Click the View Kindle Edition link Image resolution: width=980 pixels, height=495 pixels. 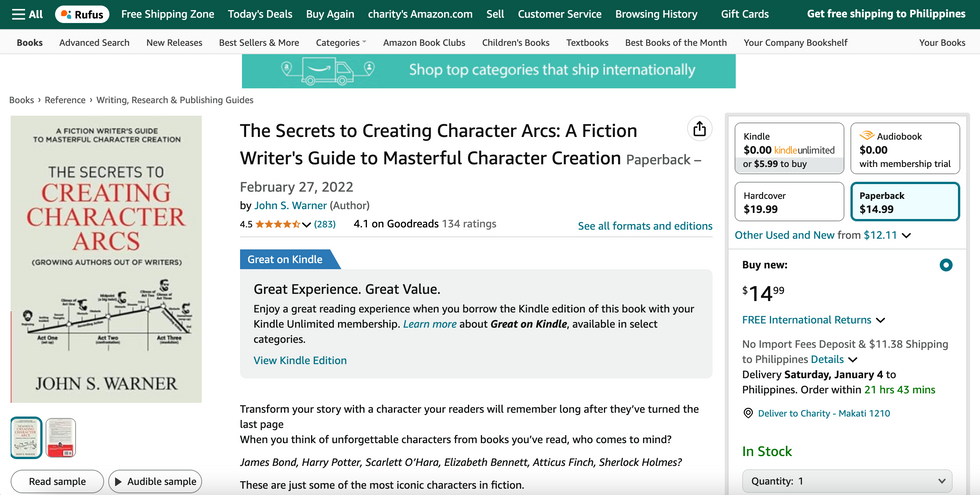tap(300, 360)
